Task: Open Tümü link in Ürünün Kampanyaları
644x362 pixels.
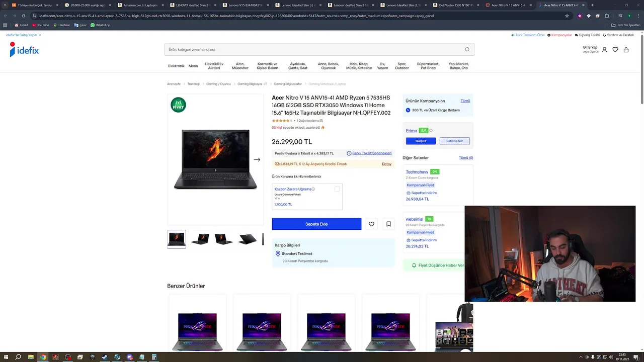Action: pyautogui.click(x=465, y=101)
